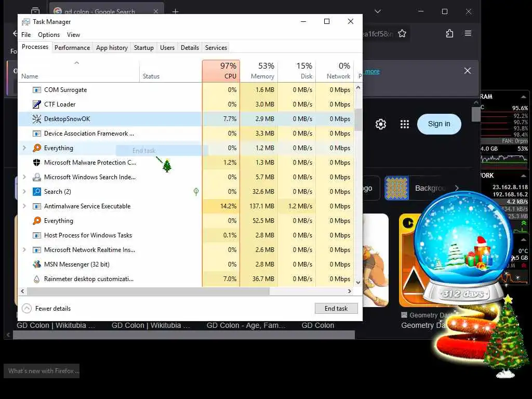This screenshot has width=532, height=399.
Task: Switch to the Services tab
Action: pos(216,48)
